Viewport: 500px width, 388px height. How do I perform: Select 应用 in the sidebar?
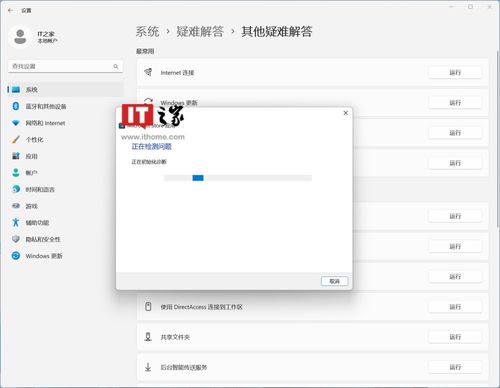click(x=65, y=156)
